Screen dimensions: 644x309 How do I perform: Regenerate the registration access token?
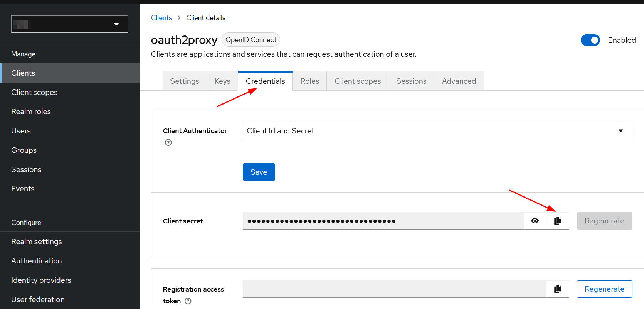tap(604, 289)
